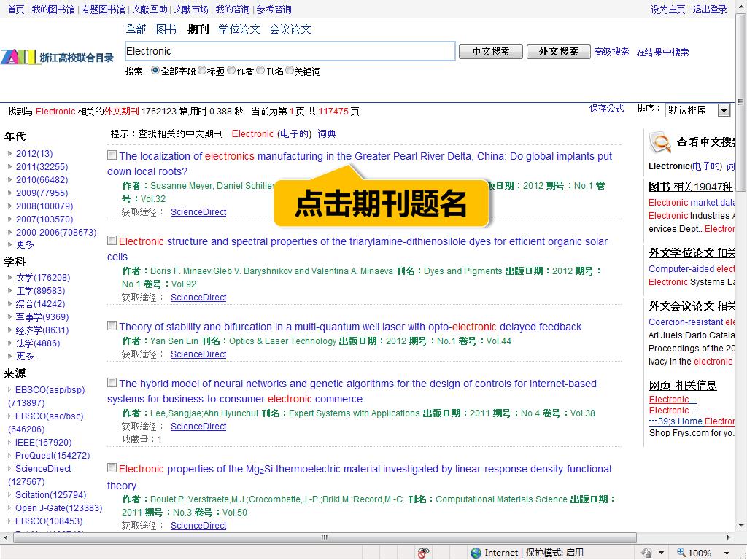The image size is (747, 560).
Task: Select the 刊名 search radio button
Action: tap(260, 71)
